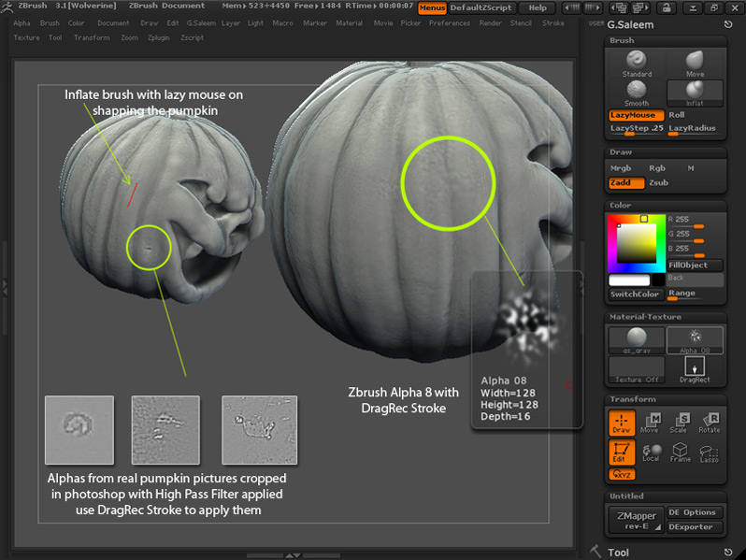Adjust the LazyRadius slider
Image resolution: width=746 pixels, height=560 pixels.
click(x=695, y=129)
